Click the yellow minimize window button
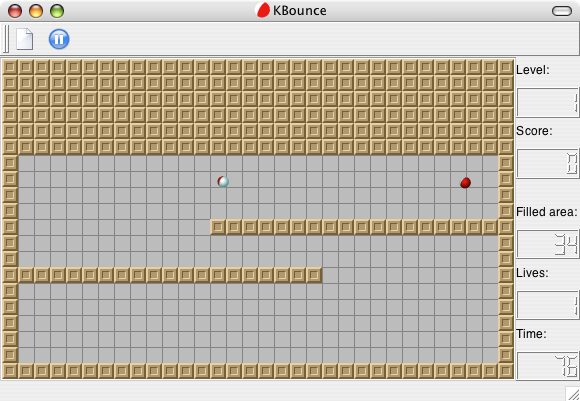The height and width of the screenshot is (401, 580). click(36, 11)
